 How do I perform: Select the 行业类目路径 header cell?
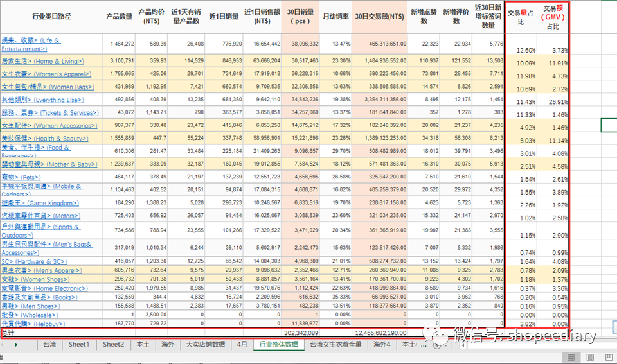51,17
